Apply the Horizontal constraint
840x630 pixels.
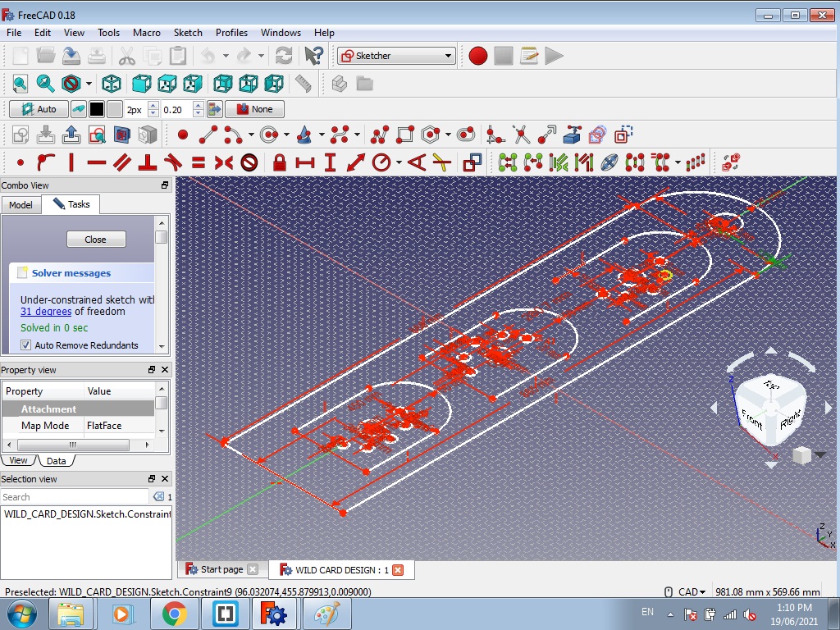97,162
